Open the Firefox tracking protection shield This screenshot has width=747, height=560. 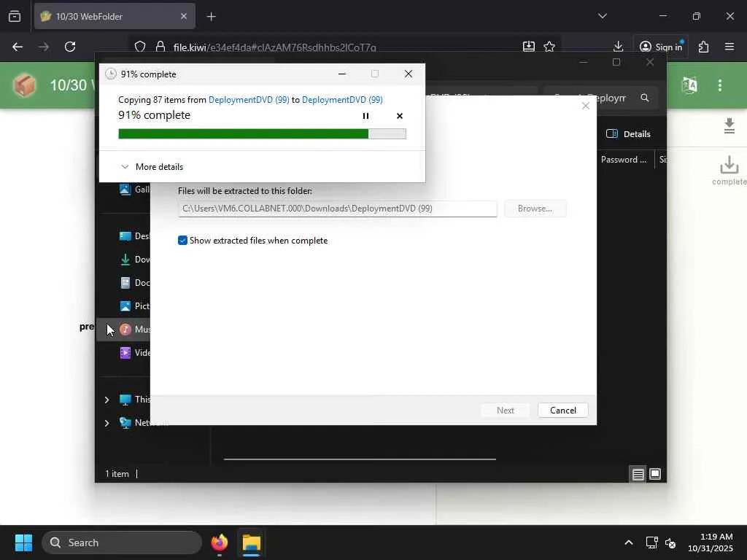[x=139, y=47]
